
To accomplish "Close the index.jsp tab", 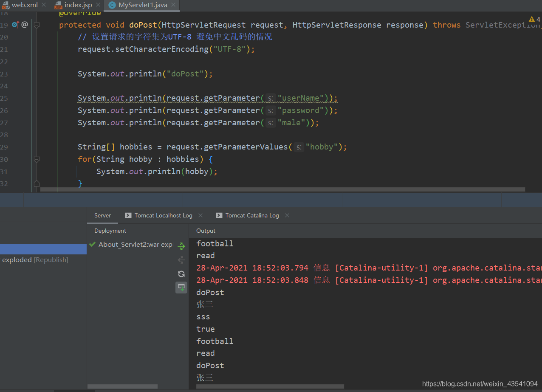I will coord(98,5).
